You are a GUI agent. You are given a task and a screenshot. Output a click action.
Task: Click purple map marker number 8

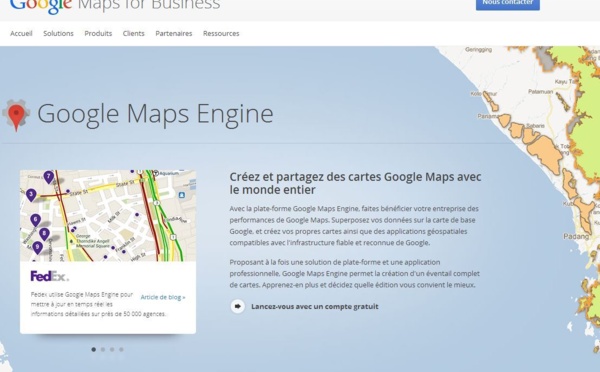[x=44, y=234]
